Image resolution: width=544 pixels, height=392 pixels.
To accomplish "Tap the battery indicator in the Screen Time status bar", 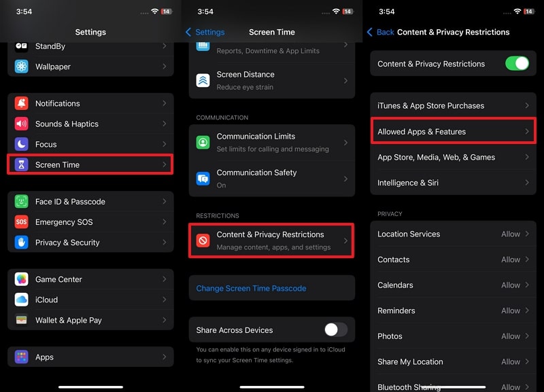I will (347, 12).
